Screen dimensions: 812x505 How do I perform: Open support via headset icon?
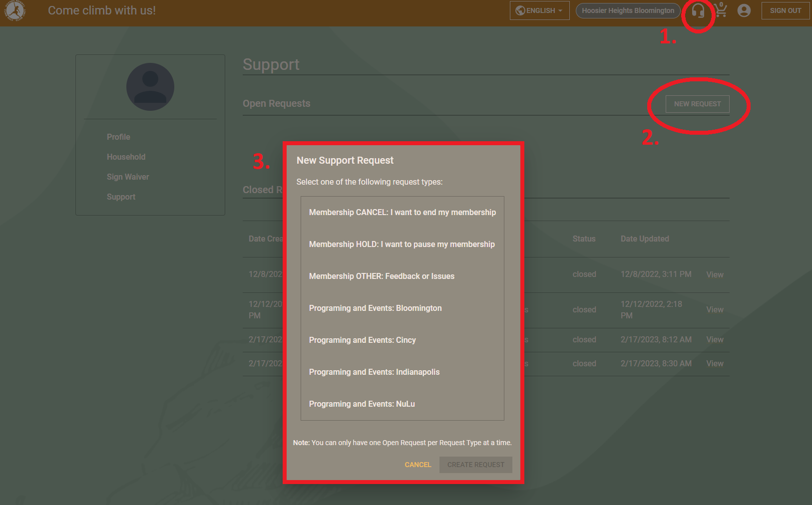click(698, 10)
